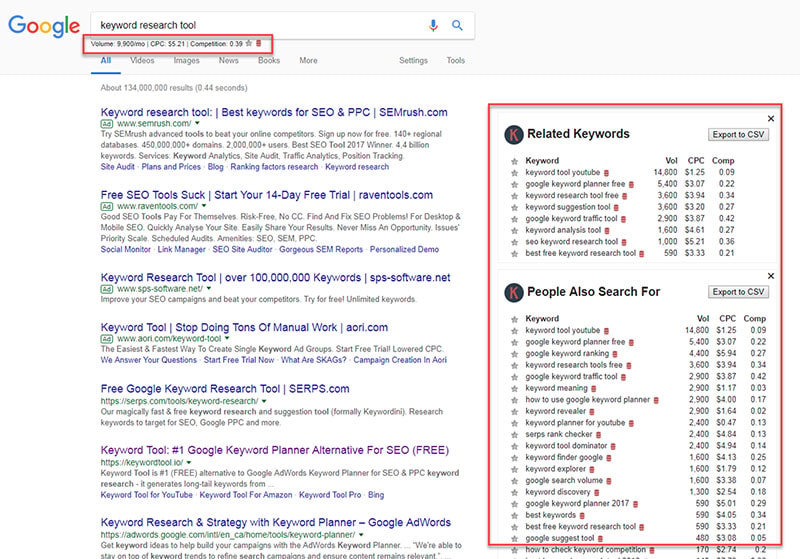Click red icon next to 'google suggest tool'
This screenshot has height=559, width=800.
pyautogui.click(x=601, y=539)
